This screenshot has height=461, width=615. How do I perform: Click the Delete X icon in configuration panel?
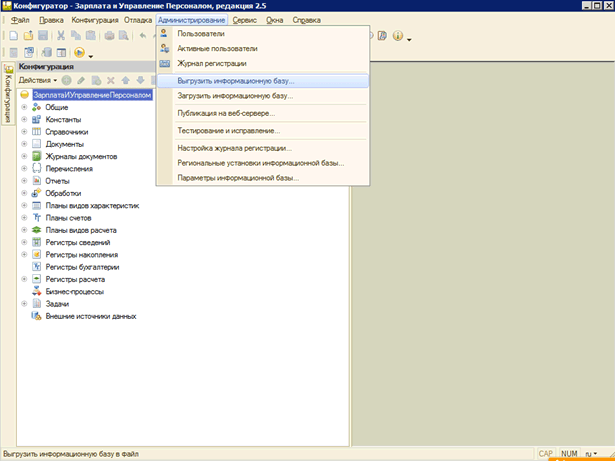pyautogui.click(x=111, y=80)
